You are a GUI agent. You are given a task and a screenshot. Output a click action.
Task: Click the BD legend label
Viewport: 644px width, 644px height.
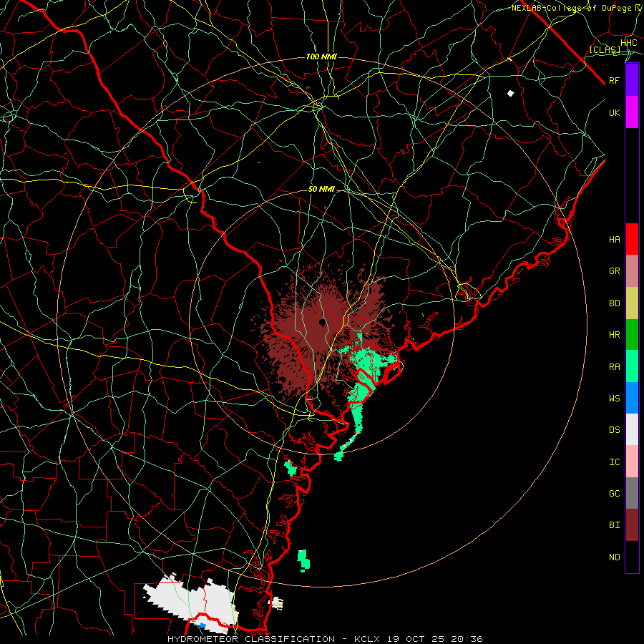click(615, 303)
